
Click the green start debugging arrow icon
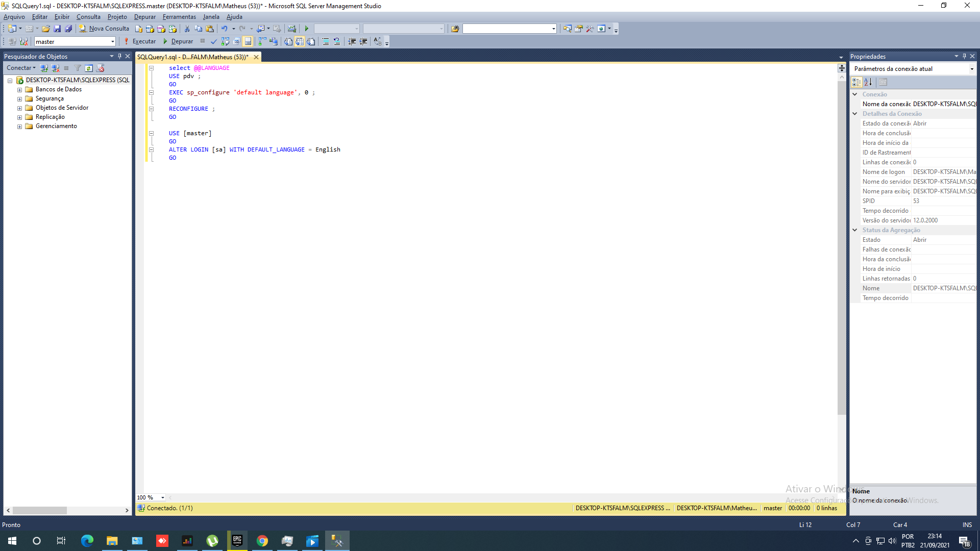point(307,29)
